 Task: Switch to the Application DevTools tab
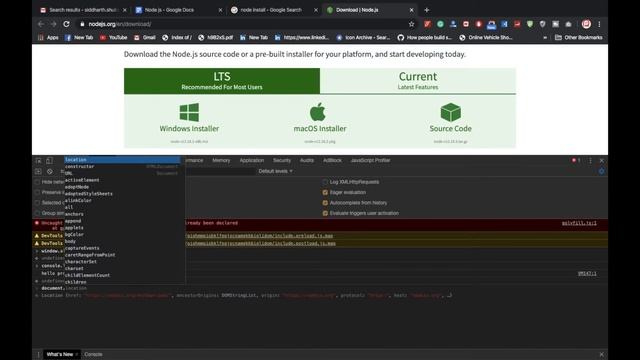point(252,160)
